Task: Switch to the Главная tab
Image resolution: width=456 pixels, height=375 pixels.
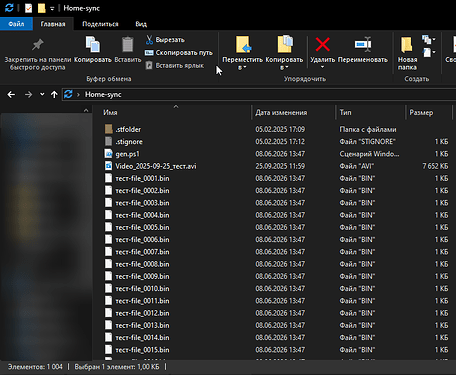Action: click(53, 24)
